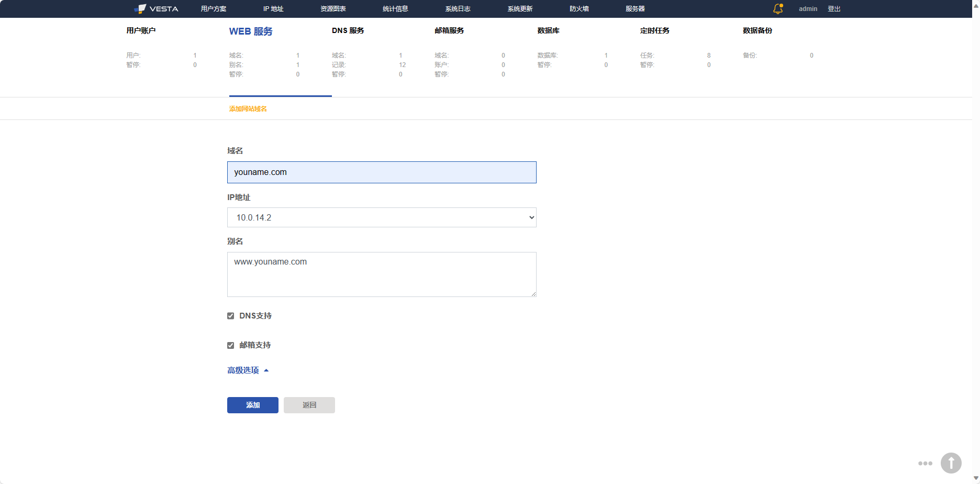This screenshot has width=980, height=484.
Task: Toggle the DNS支持 checkbox
Action: (231, 316)
